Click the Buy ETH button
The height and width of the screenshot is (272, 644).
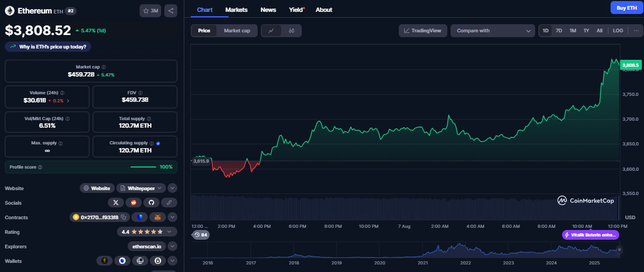pos(626,8)
